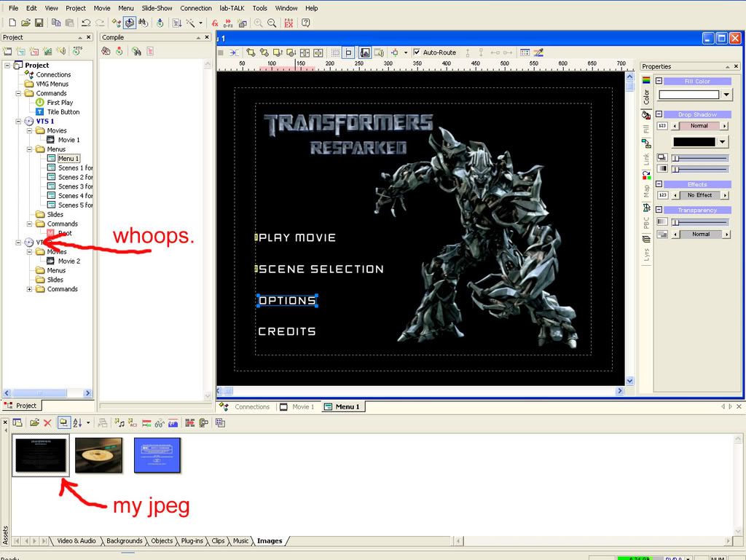Select Movie 2 in project tree
This screenshot has height=560, width=746.
pos(69,261)
